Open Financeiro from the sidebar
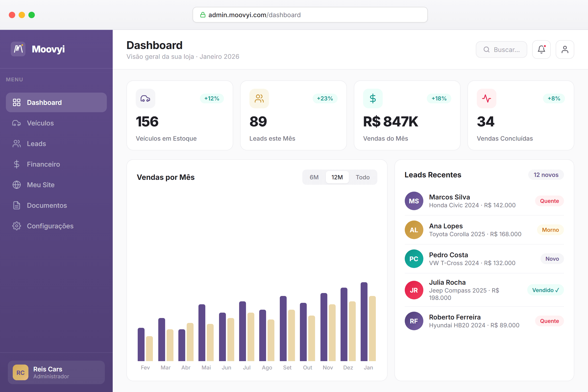This screenshot has width=588, height=392. point(43,164)
